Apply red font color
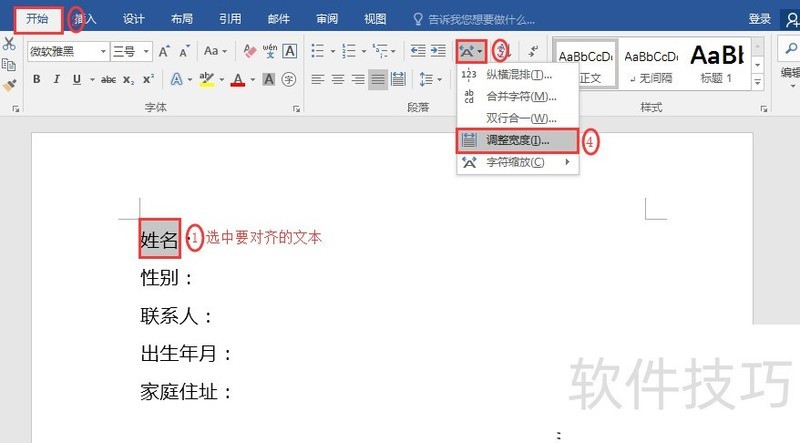800x443 pixels. [x=237, y=79]
